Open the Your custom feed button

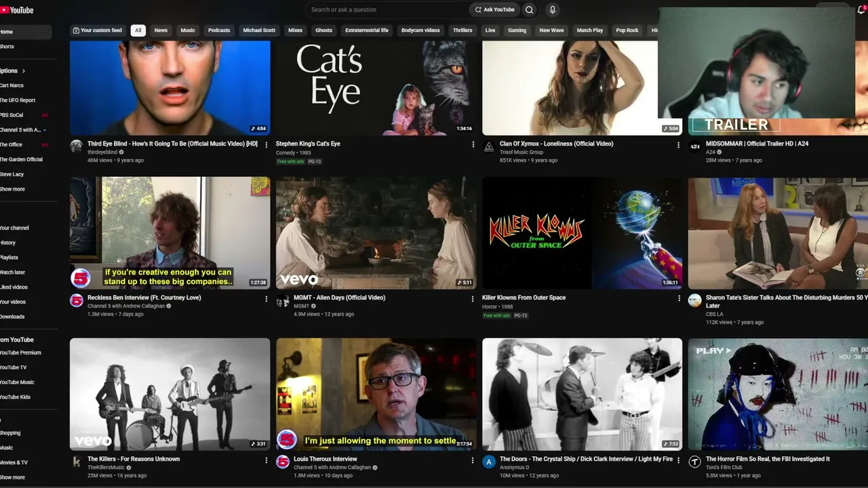pos(98,30)
